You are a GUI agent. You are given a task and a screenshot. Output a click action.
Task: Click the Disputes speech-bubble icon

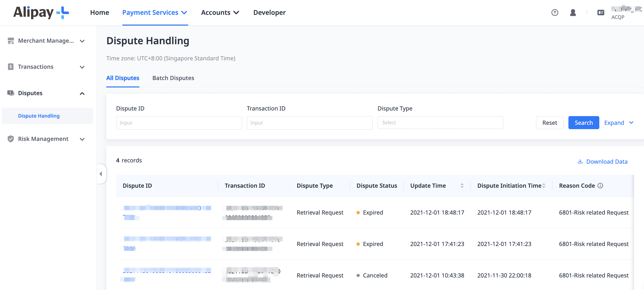10,93
